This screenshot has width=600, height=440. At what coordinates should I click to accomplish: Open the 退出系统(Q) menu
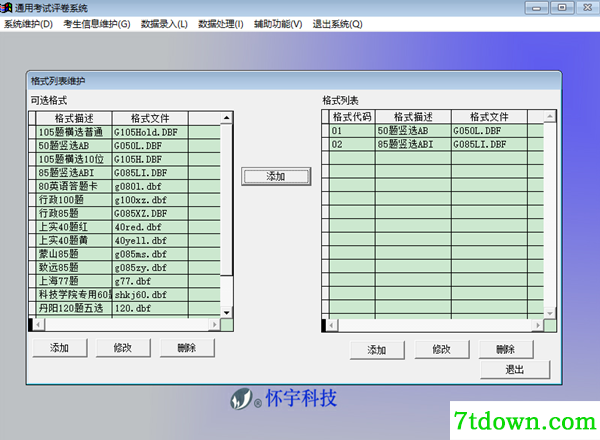coord(338,24)
